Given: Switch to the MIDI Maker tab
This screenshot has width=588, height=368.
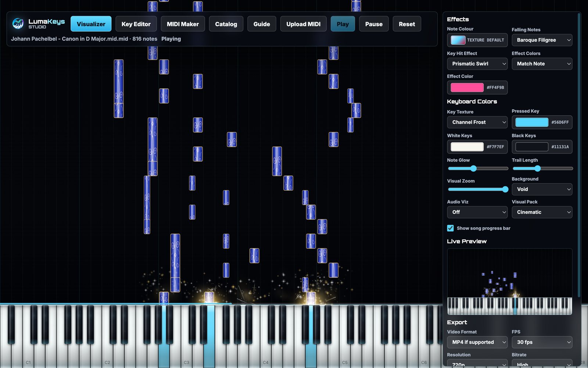Looking at the screenshot, I should [183, 24].
